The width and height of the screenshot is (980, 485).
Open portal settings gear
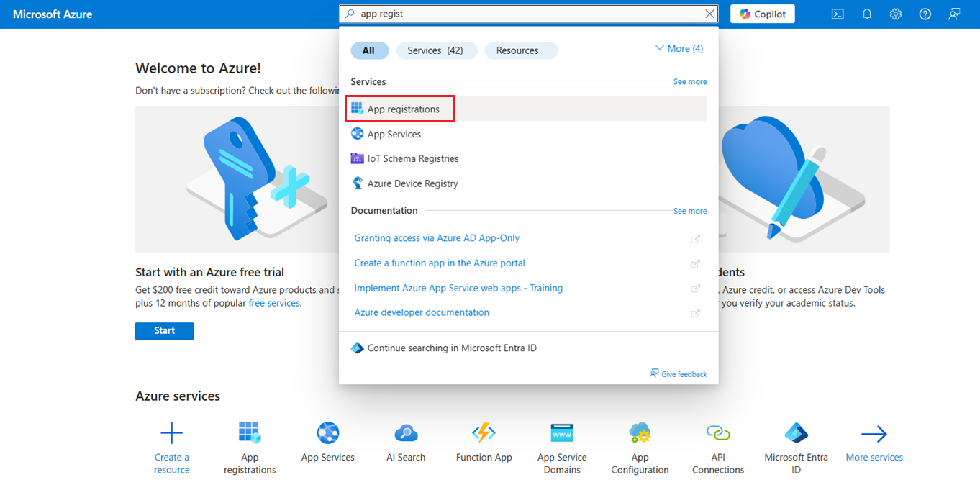[896, 14]
